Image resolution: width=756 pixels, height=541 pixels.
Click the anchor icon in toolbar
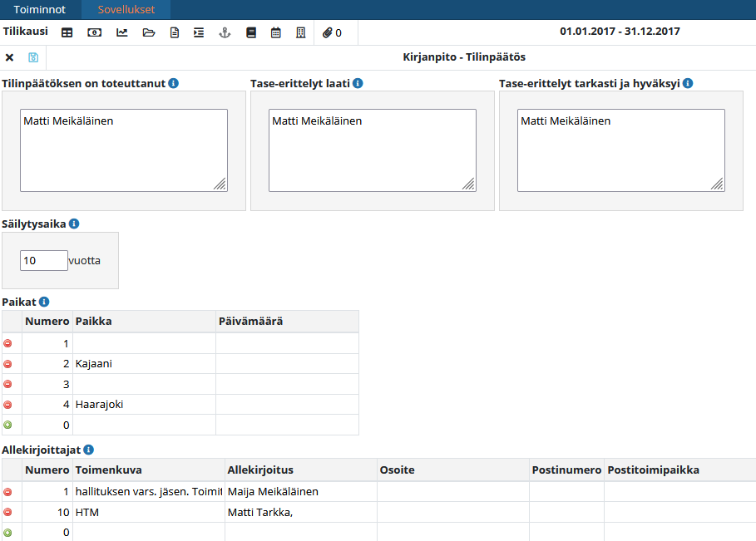point(223,32)
